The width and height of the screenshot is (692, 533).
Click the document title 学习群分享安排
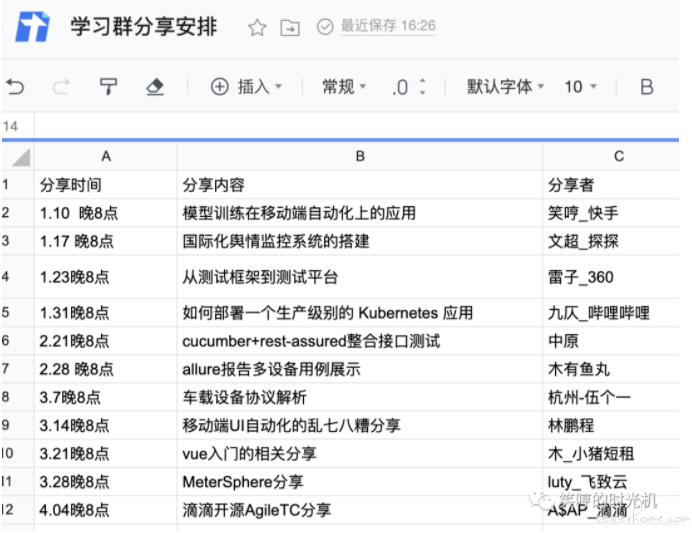click(144, 26)
